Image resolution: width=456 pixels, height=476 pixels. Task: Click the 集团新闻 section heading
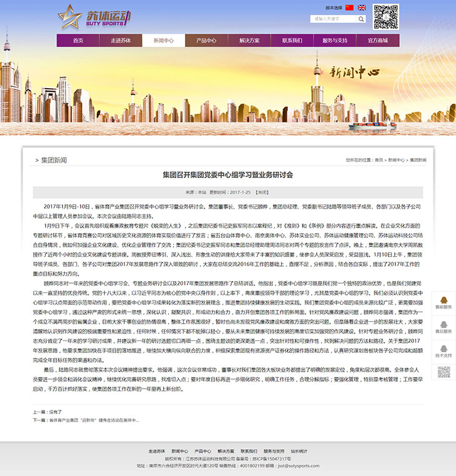click(54, 161)
